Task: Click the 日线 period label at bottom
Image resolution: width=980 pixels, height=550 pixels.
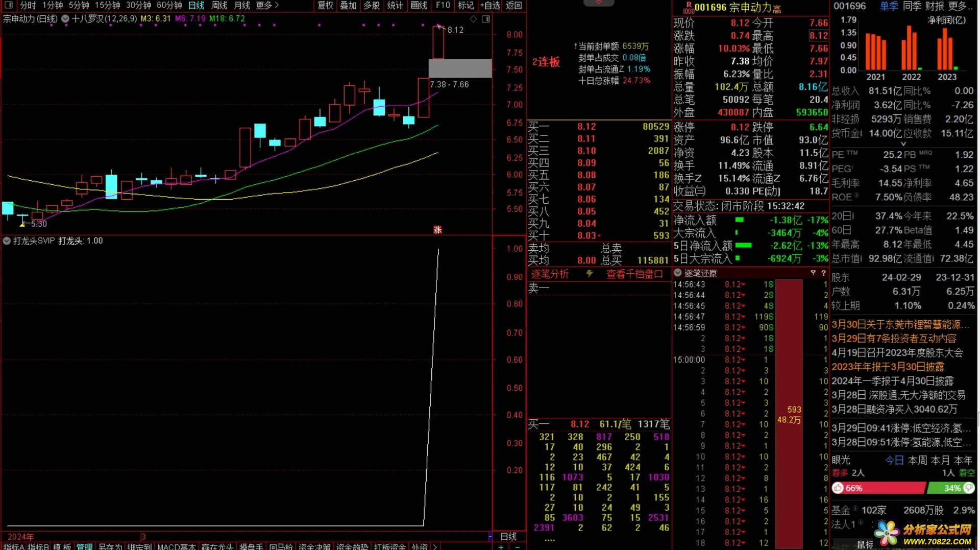Action: [x=508, y=536]
